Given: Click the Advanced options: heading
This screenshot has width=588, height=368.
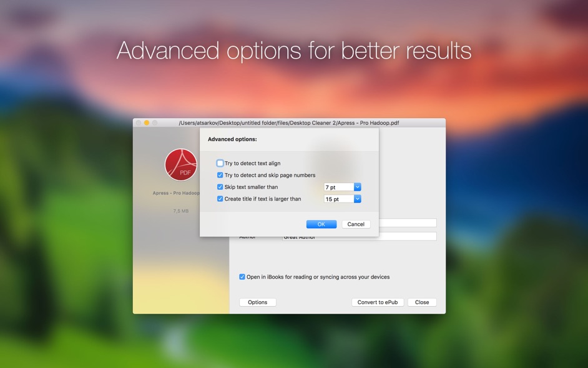Looking at the screenshot, I should click(232, 139).
